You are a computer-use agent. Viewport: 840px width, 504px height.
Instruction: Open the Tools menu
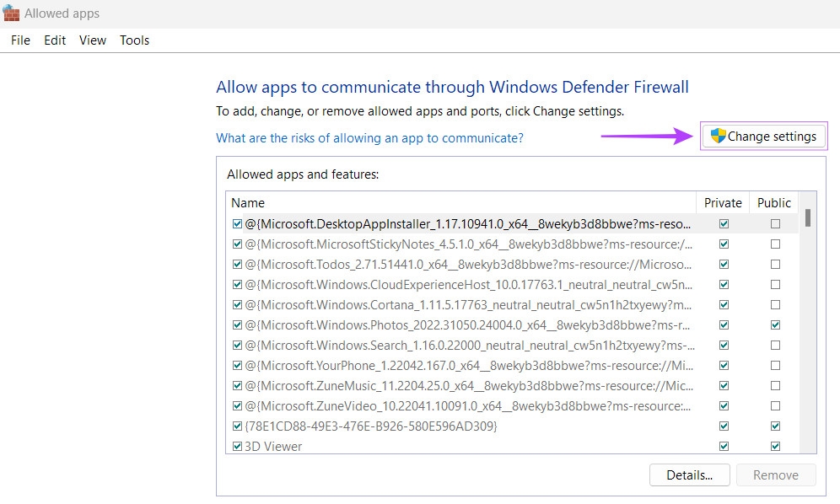134,40
